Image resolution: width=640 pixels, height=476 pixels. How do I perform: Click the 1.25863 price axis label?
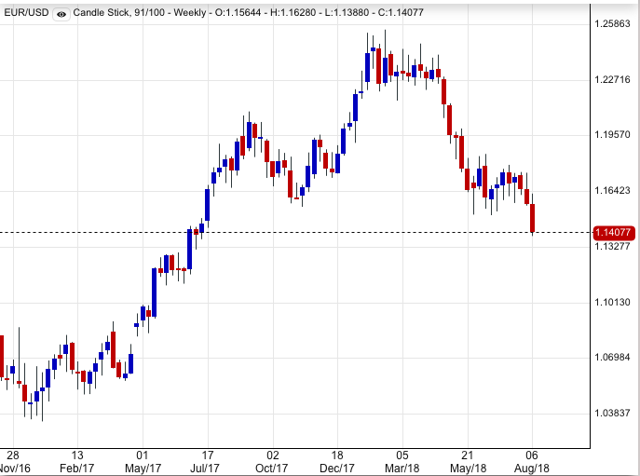pos(612,24)
